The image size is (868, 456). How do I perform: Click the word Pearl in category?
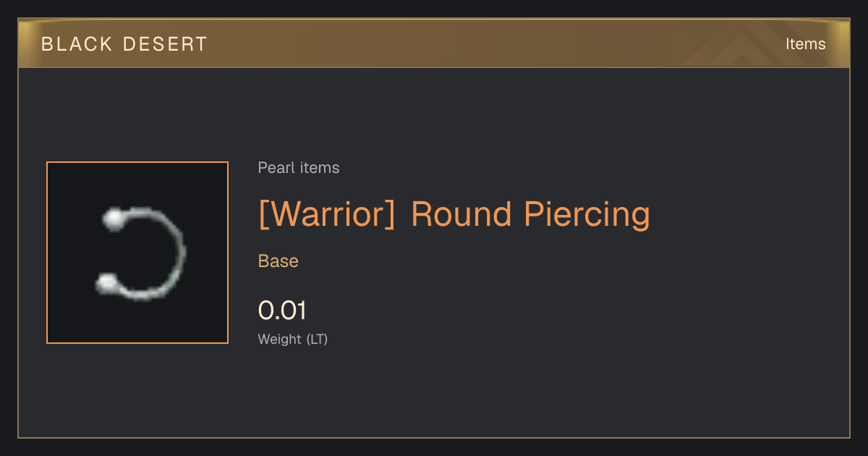click(x=274, y=168)
